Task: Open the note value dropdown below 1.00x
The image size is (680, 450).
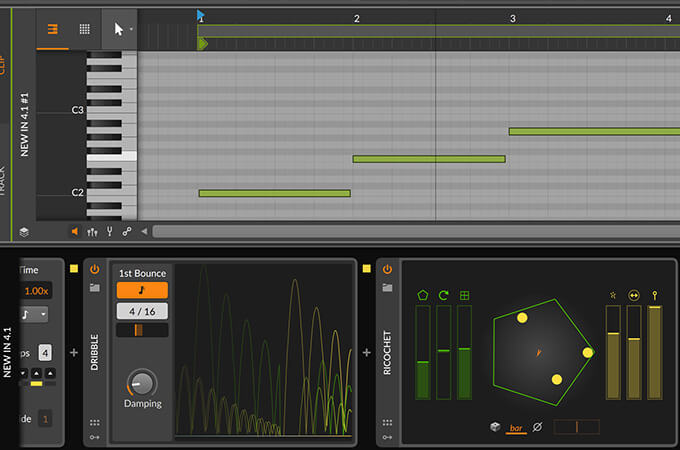Action: click(35, 314)
